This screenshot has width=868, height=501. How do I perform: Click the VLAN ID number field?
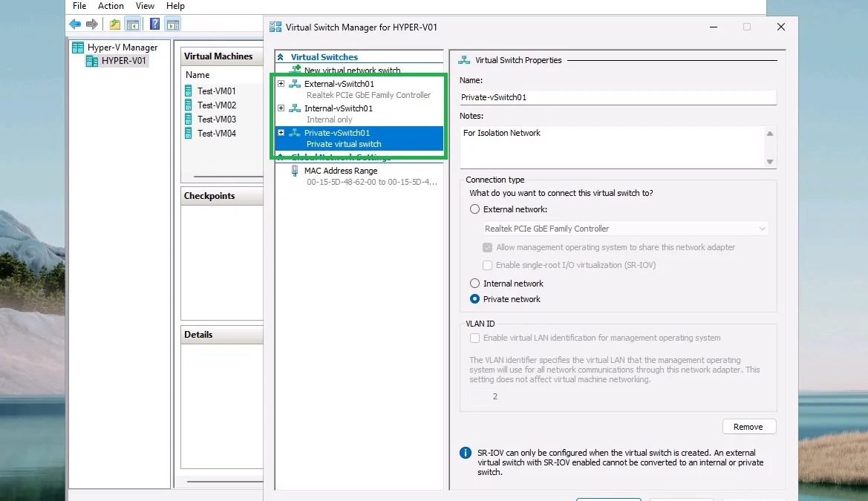(486, 396)
